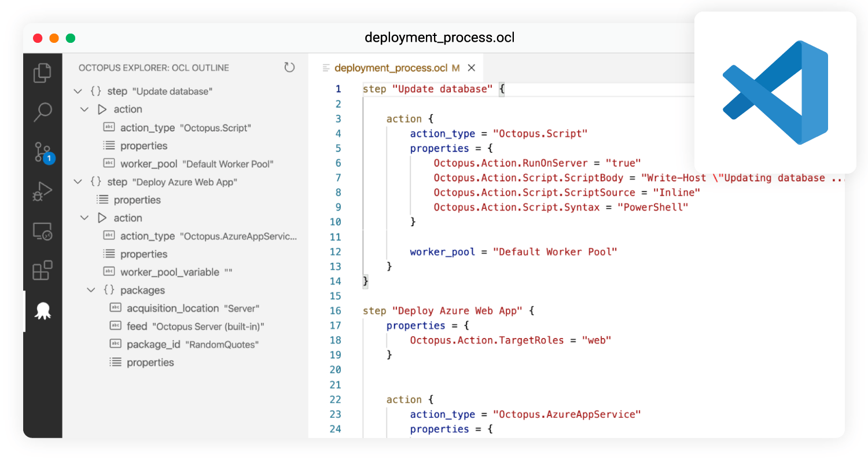Open the Run and Debug icon
This screenshot has width=868, height=463.
(42, 192)
